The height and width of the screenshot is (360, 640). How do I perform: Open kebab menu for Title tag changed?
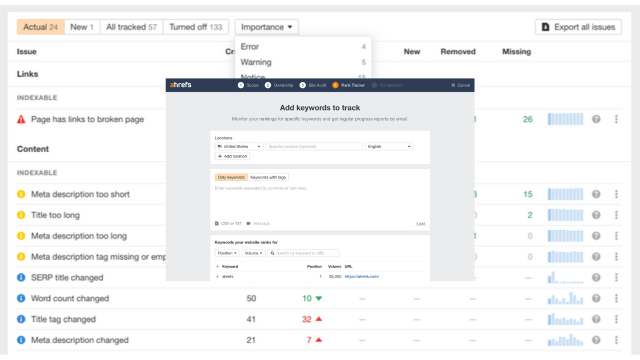[616, 319]
